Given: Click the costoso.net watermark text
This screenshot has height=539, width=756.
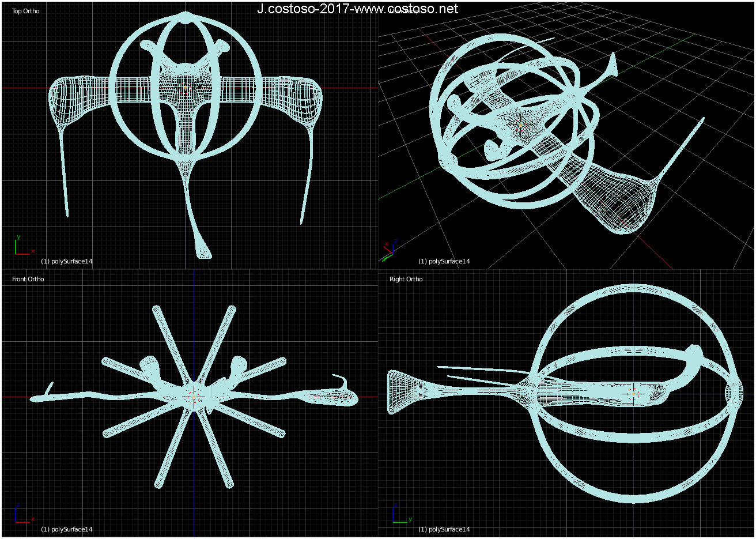Looking at the screenshot, I should click(357, 9).
